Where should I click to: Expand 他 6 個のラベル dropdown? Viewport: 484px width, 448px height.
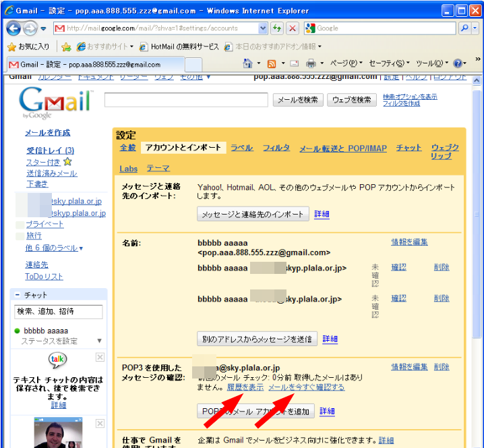click(x=54, y=248)
